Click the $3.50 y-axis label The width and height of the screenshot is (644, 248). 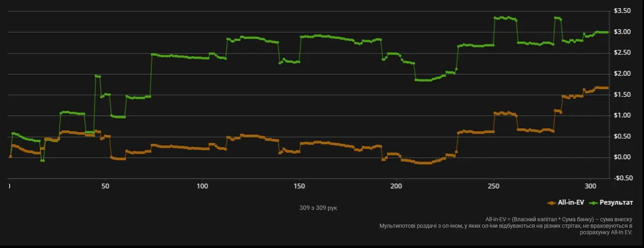coord(623,11)
